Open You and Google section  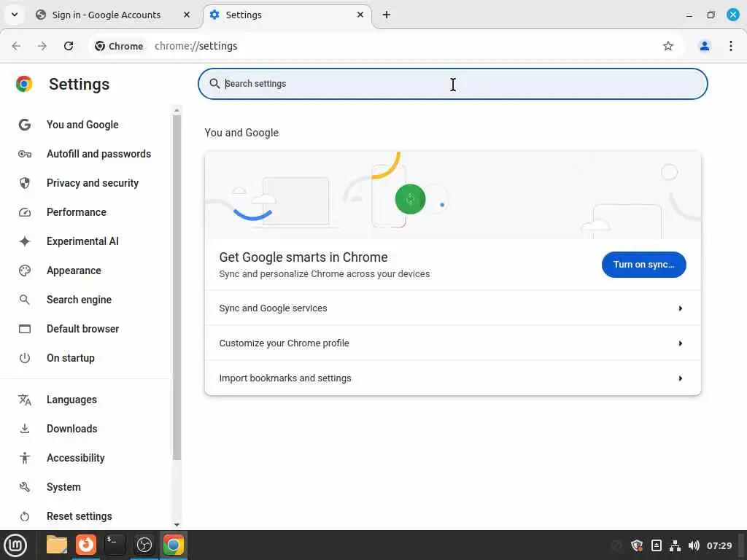(82, 125)
